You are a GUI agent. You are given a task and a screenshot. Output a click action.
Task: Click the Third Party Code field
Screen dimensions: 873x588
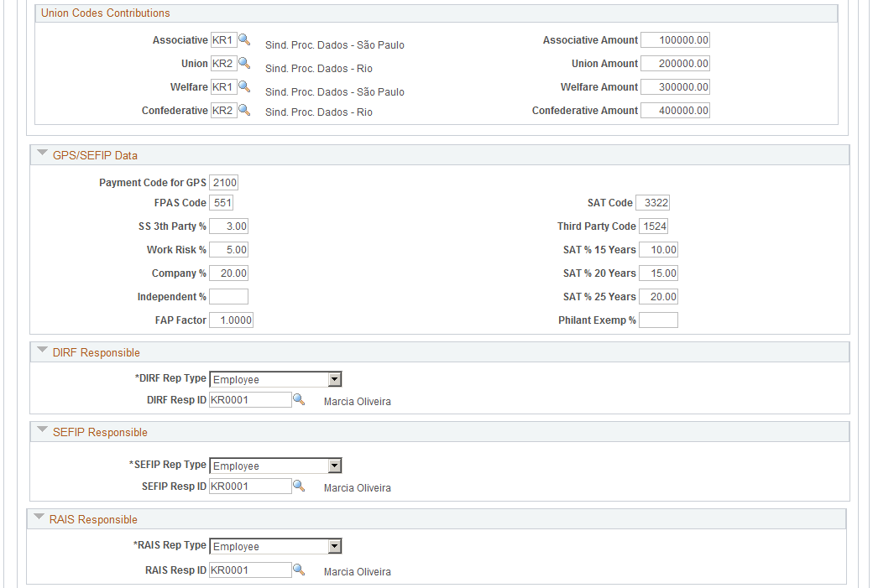point(654,226)
